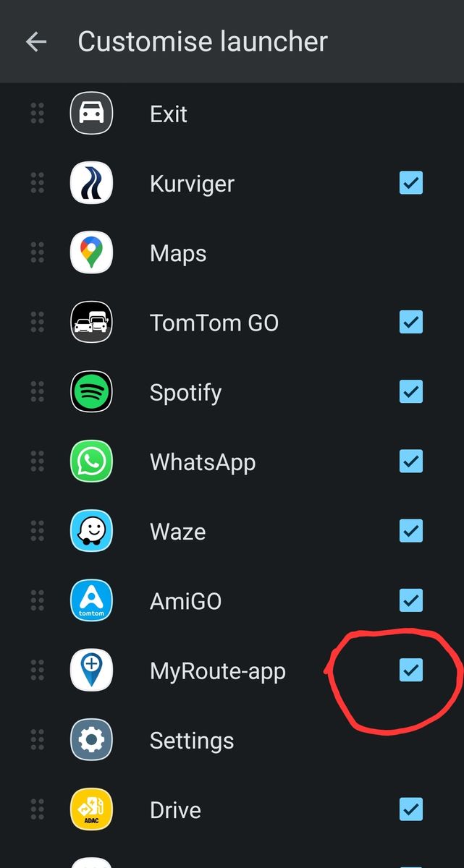Select the Settings list entry label

[192, 741]
